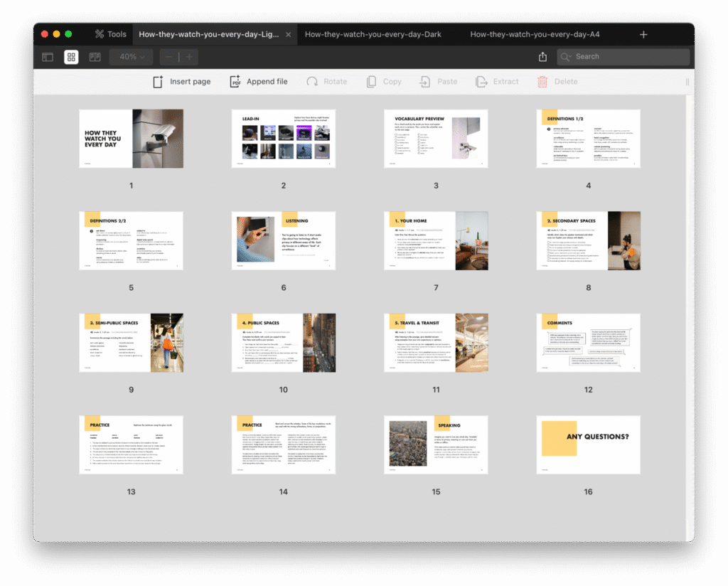Switch to the How-they-watch-you-every-day-A4 tab
728x586 pixels.
click(x=535, y=34)
